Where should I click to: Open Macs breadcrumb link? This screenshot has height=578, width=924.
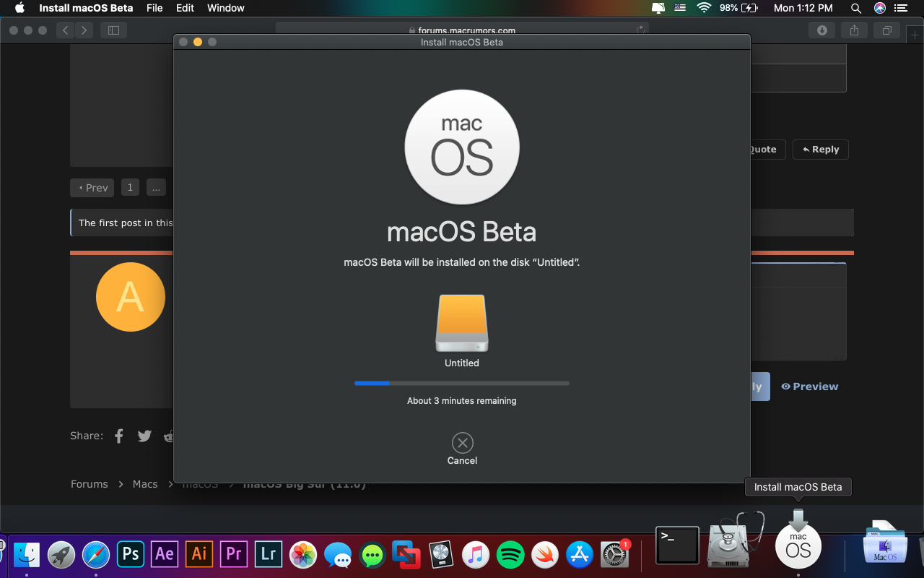click(145, 484)
